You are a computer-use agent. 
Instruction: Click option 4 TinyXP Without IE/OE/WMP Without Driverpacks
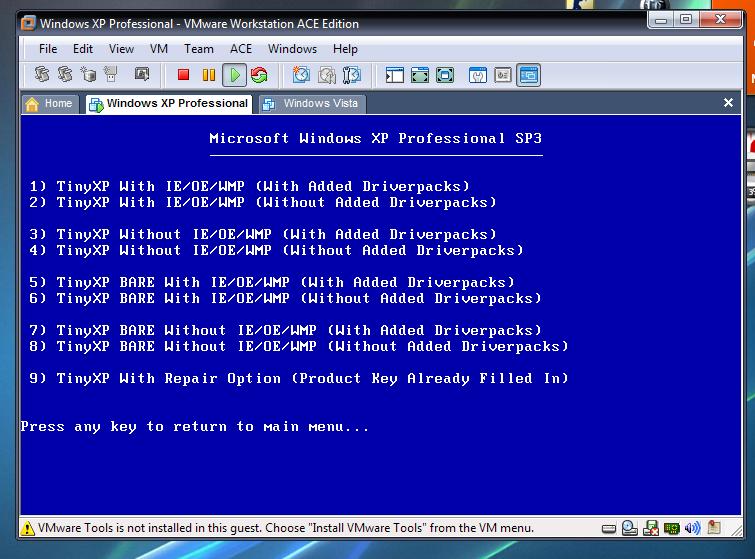pyautogui.click(x=276, y=250)
